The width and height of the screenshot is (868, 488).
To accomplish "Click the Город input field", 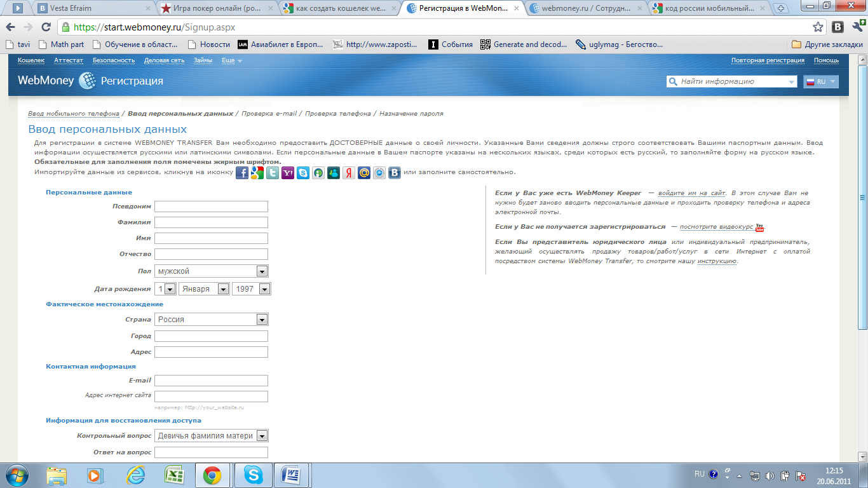I will 211,336.
